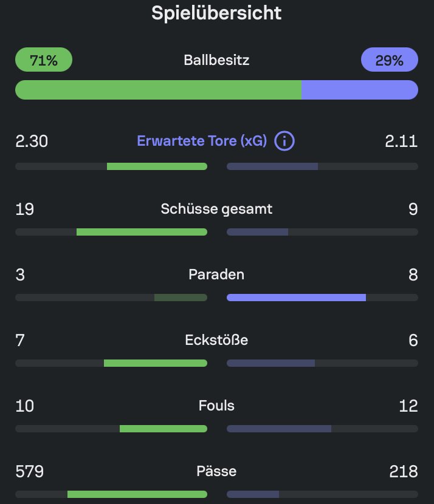Click the 29% possession badge
This screenshot has height=504, width=434.
[389, 60]
